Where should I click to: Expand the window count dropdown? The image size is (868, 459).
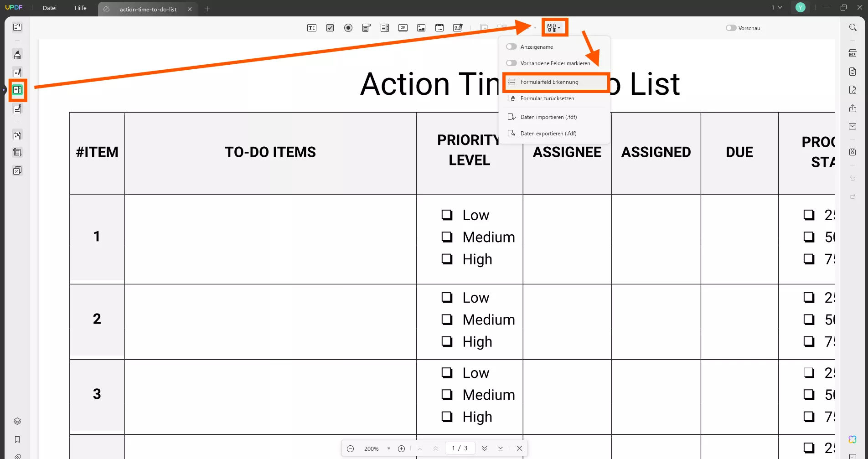pyautogui.click(x=776, y=7)
